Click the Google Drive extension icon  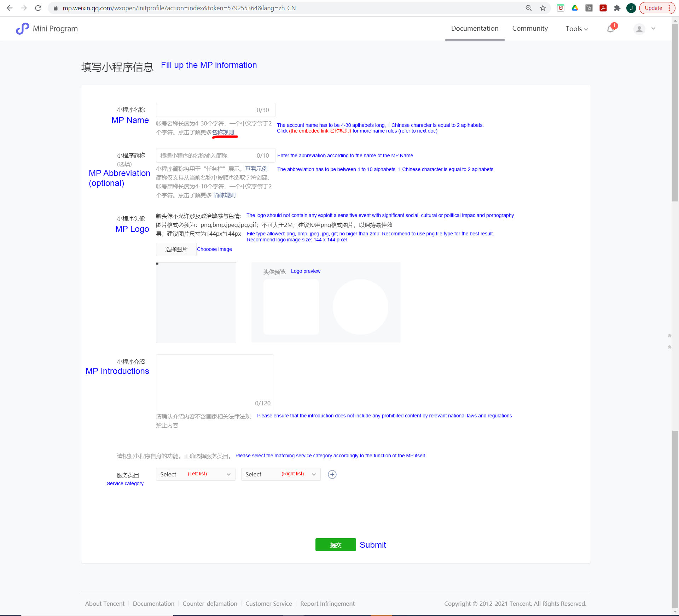pos(575,8)
